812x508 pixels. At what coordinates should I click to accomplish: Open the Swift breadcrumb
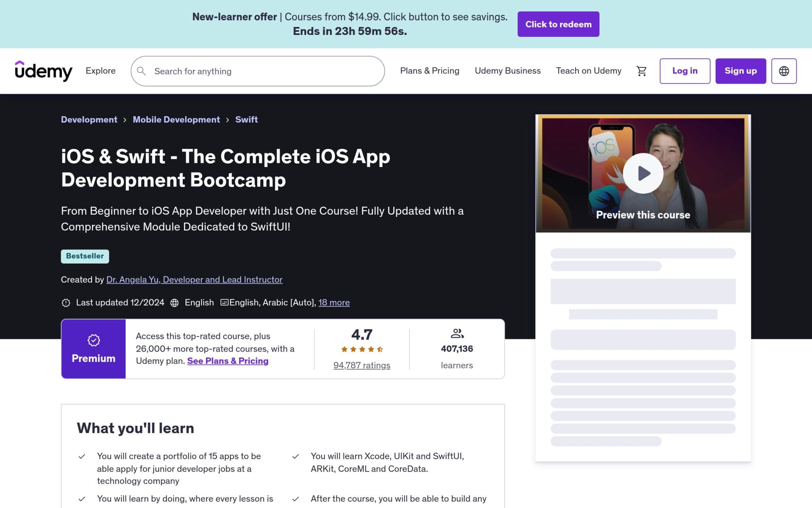tap(247, 119)
